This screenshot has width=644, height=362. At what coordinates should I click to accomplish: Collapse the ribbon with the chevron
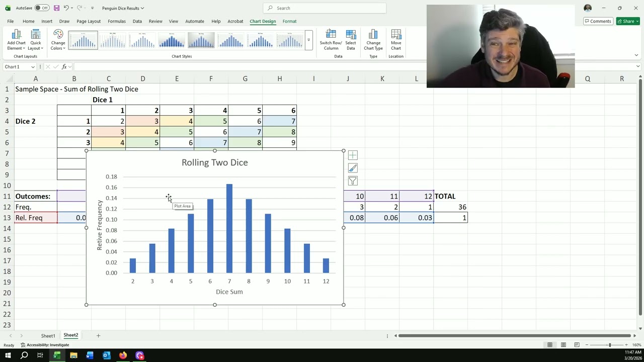(x=636, y=55)
